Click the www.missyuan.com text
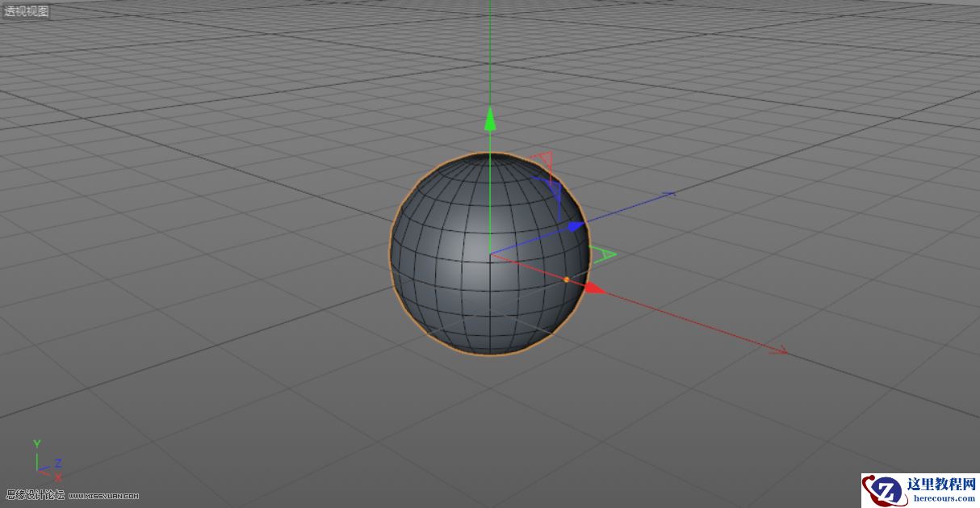This screenshot has width=980, height=508. (103, 494)
